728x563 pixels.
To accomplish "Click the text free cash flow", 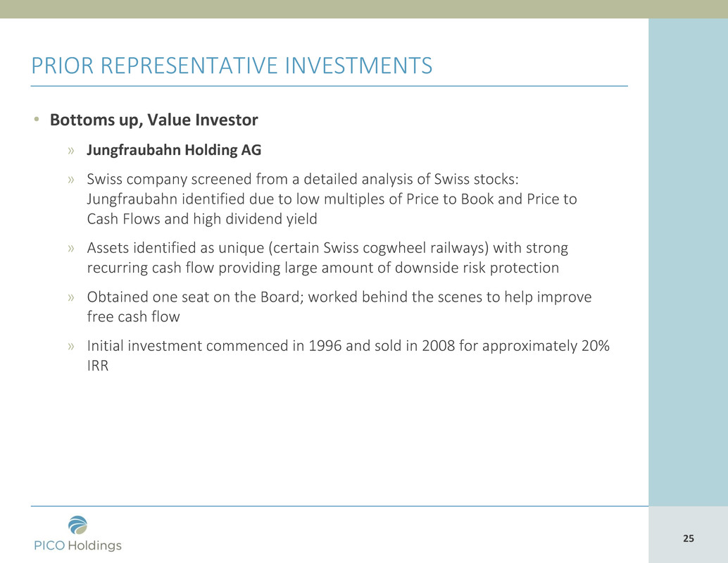I will click(x=133, y=317).
